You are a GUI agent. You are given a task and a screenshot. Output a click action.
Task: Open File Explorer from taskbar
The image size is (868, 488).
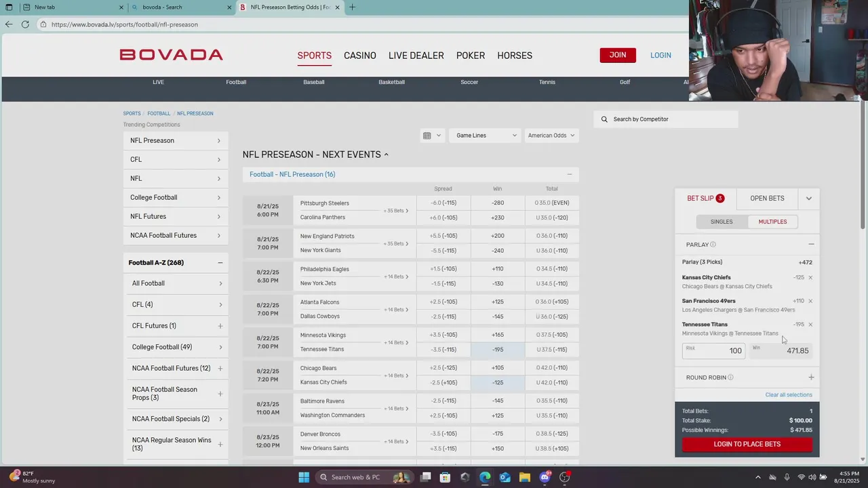tap(525, 477)
